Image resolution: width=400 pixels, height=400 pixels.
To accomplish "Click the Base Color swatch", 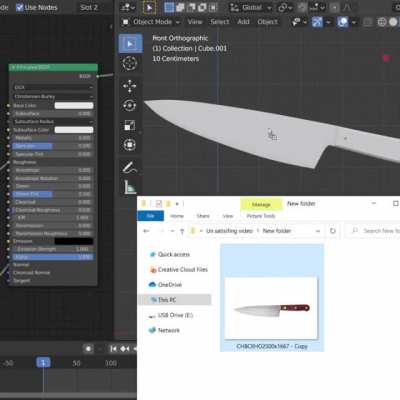I will coord(74,106).
